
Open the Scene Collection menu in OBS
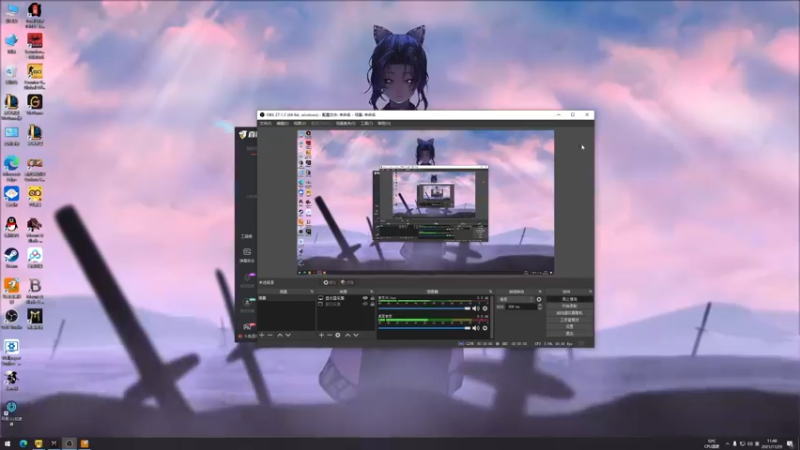[345, 123]
